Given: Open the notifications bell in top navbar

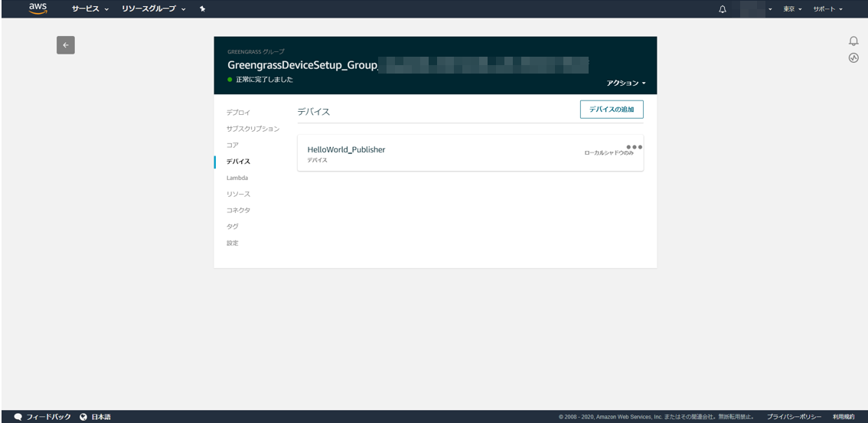Looking at the screenshot, I should click(723, 9).
